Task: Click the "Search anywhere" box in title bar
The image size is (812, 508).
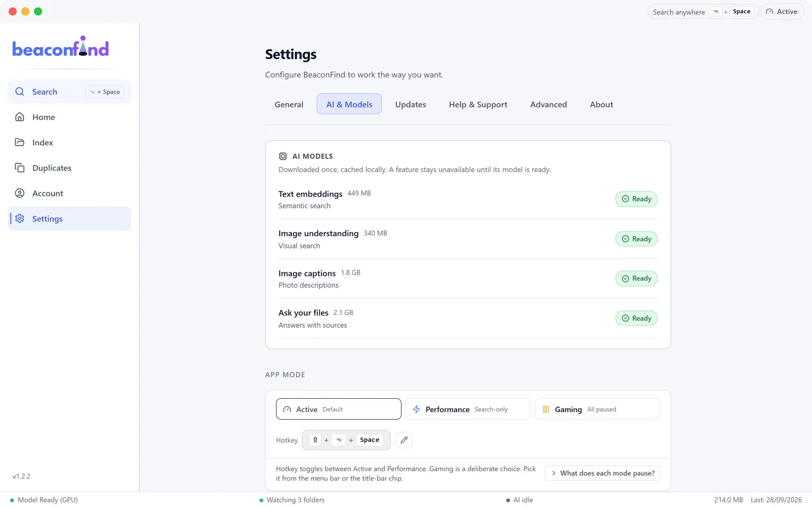Action: click(703, 11)
